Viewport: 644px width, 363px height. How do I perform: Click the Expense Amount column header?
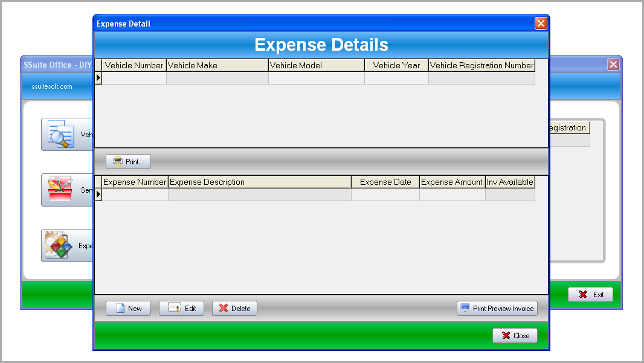point(452,182)
